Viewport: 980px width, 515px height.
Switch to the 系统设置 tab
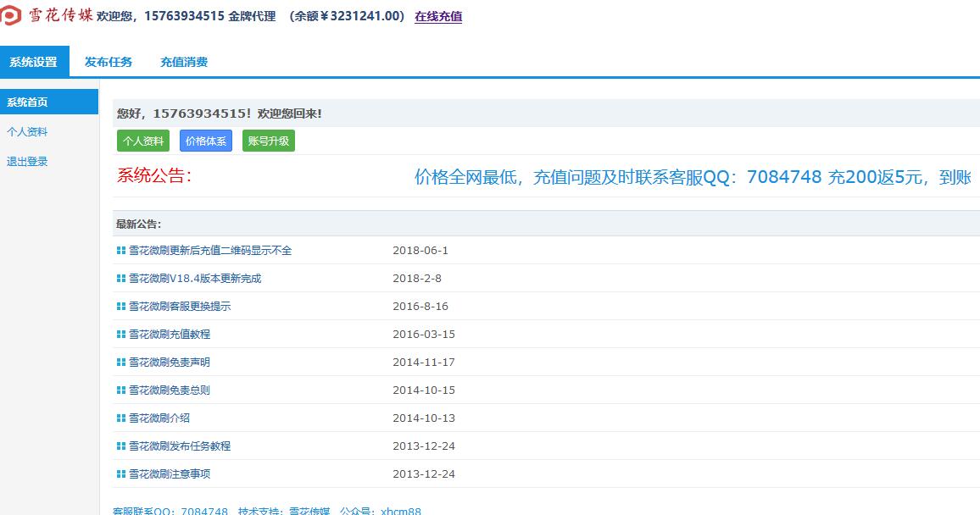pos(34,62)
